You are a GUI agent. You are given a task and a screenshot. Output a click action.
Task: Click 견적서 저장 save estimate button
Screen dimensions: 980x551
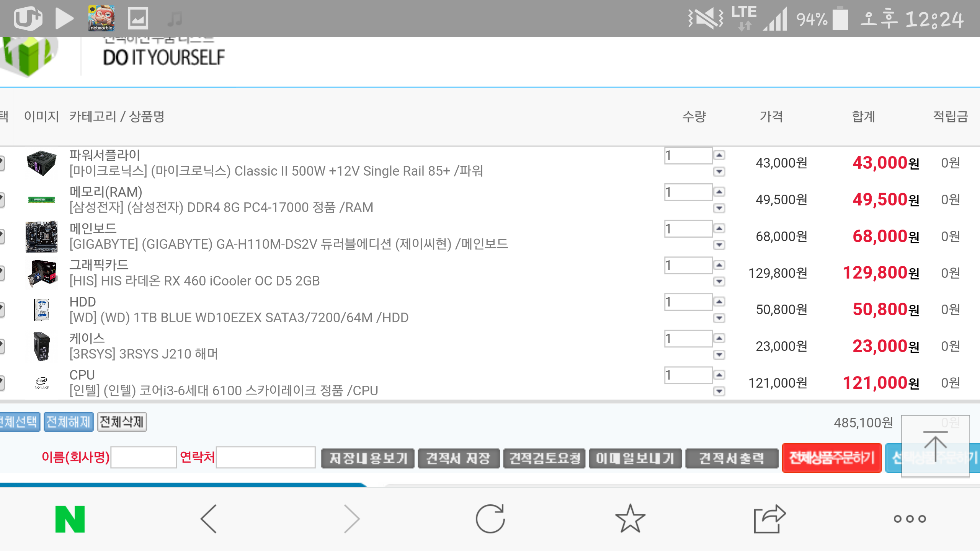(x=458, y=458)
